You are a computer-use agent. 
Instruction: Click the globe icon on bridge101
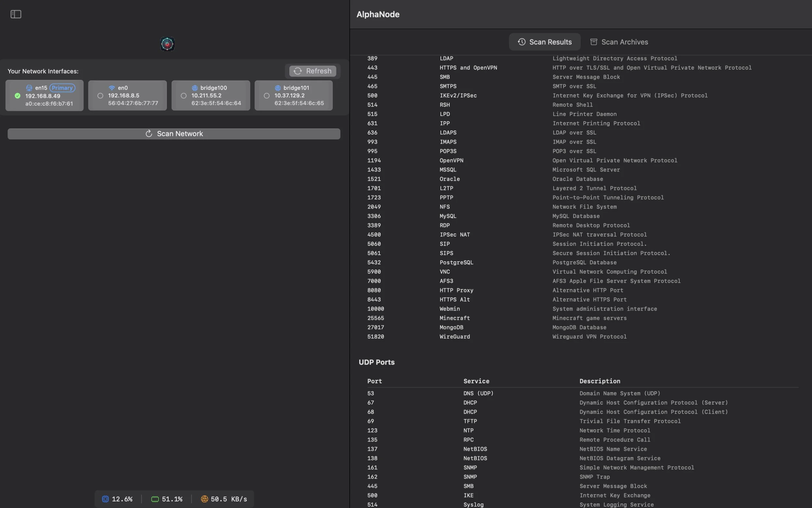pos(278,88)
